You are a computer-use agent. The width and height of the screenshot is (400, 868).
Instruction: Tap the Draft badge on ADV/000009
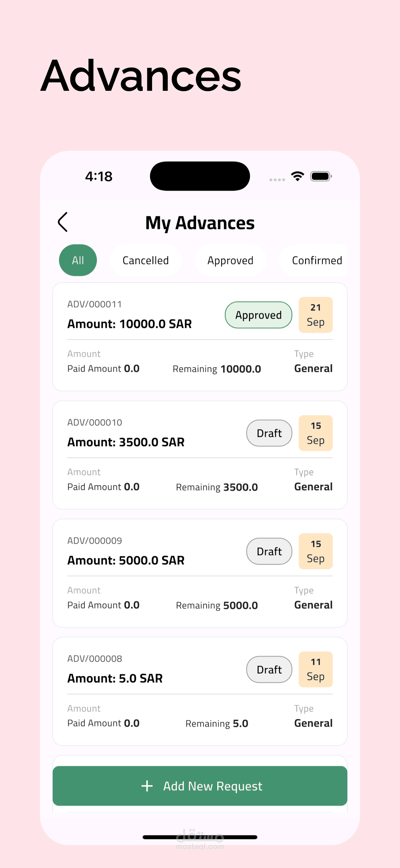point(269,551)
